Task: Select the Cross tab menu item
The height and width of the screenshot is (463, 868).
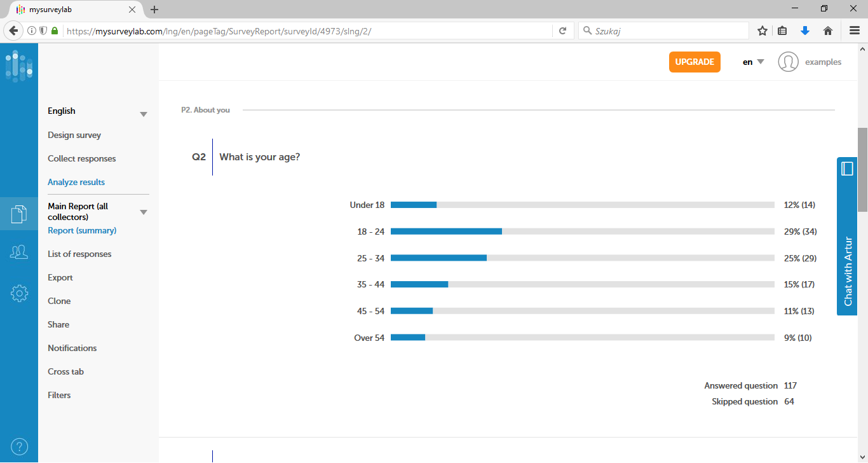Action: pyautogui.click(x=65, y=371)
